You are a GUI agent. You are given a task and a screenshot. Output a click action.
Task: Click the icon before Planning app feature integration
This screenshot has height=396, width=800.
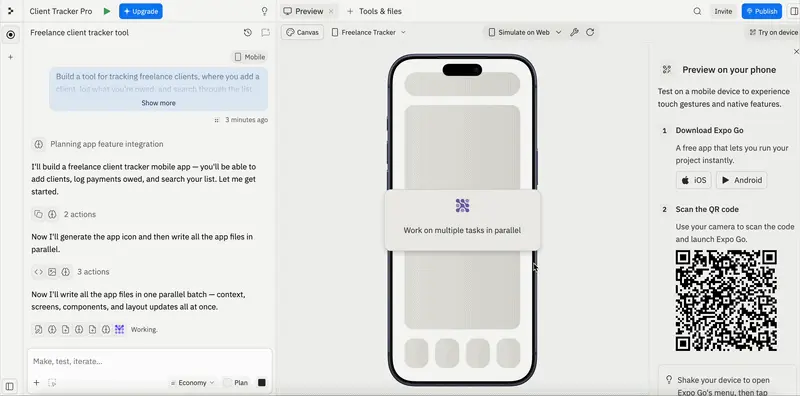38,144
